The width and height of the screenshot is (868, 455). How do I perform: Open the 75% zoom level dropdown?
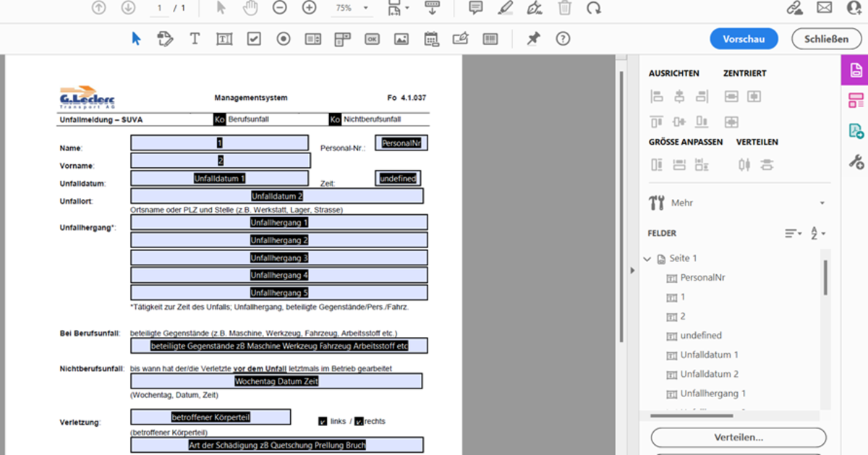(x=352, y=8)
